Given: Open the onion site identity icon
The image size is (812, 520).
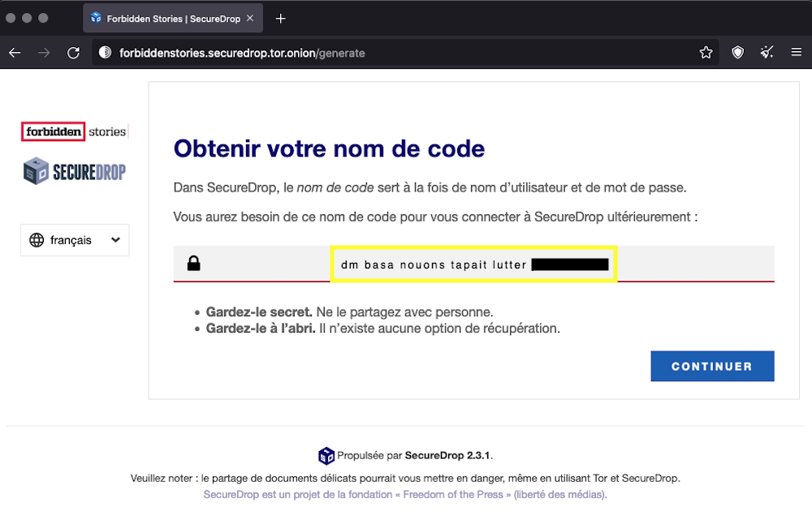Looking at the screenshot, I should (x=105, y=53).
